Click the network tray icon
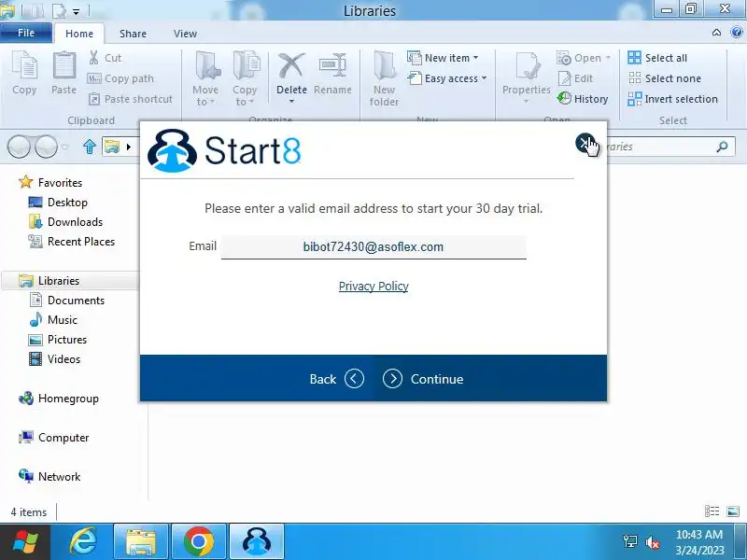The width and height of the screenshot is (747, 560). click(629, 541)
